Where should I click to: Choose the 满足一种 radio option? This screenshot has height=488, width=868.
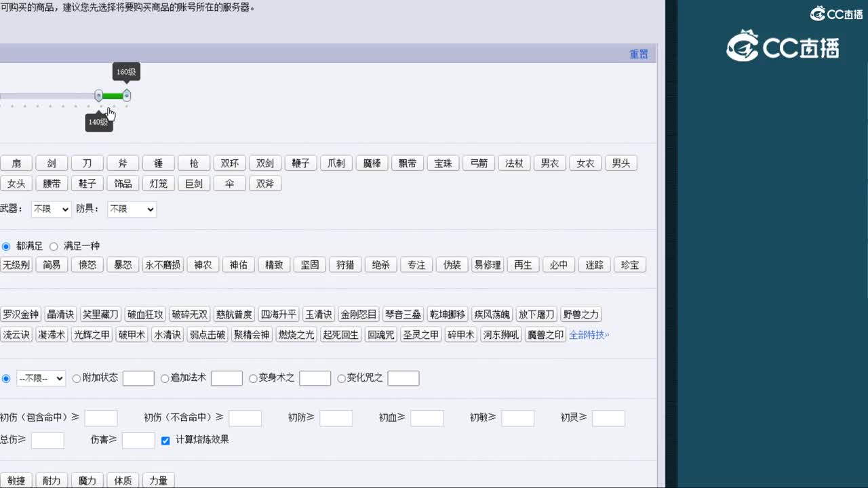(x=54, y=246)
